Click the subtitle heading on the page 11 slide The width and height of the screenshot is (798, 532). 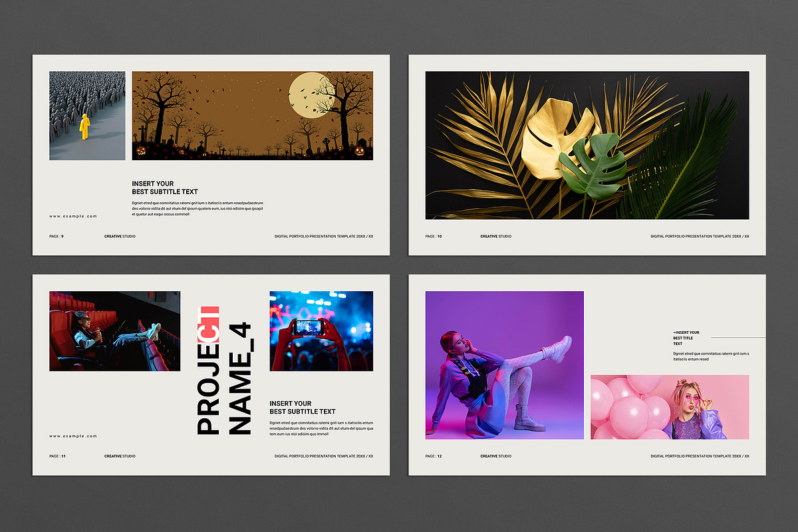point(303,408)
